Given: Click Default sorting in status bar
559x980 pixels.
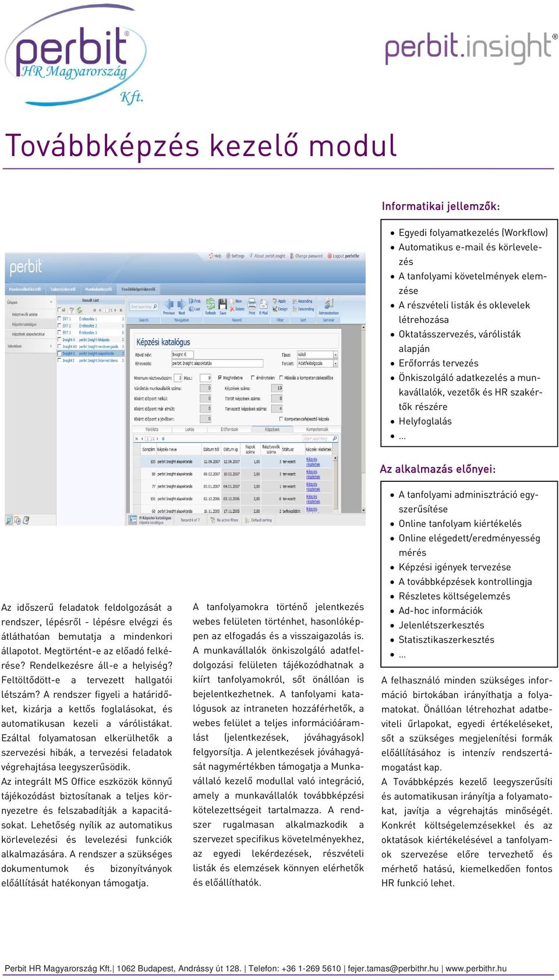Looking at the screenshot, I should (258, 520).
